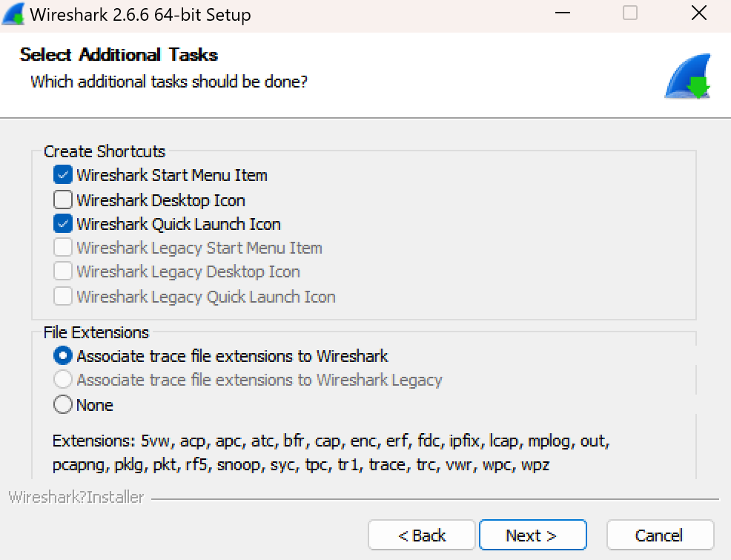Click the Wireshark Legacy Quick Launch Icon checkbox

click(x=63, y=297)
